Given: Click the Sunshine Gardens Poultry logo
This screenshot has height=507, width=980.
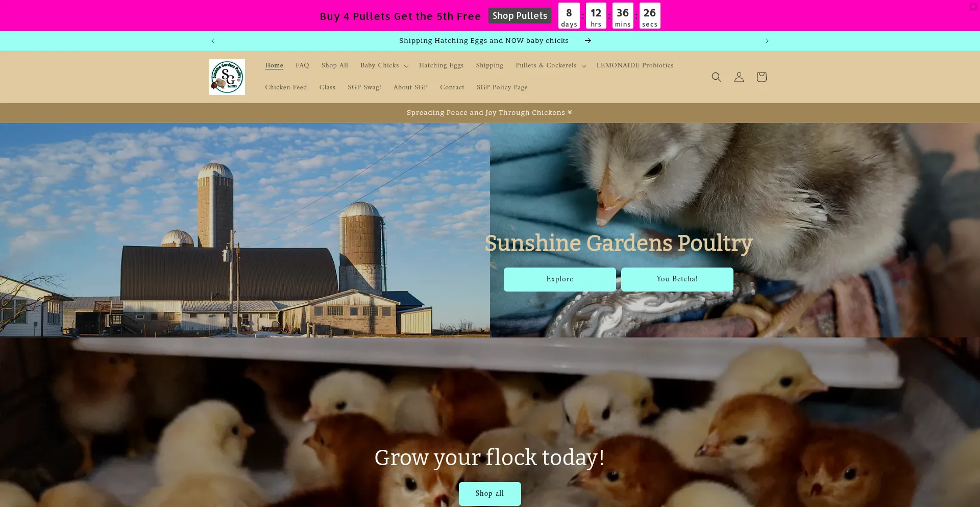Looking at the screenshot, I should coord(227,77).
